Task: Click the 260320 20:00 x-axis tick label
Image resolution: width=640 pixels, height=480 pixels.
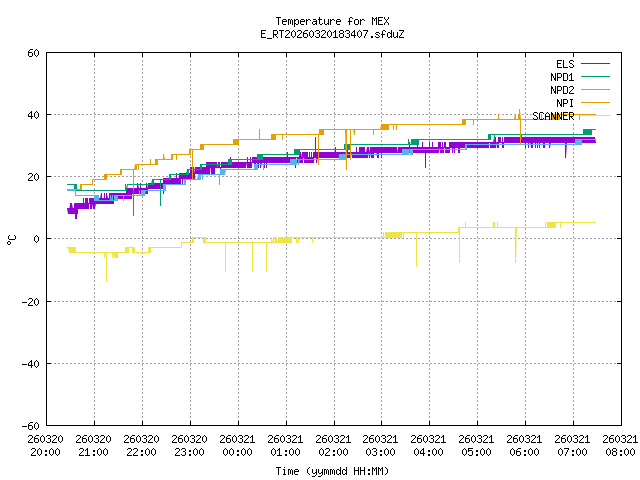Action: point(45,445)
